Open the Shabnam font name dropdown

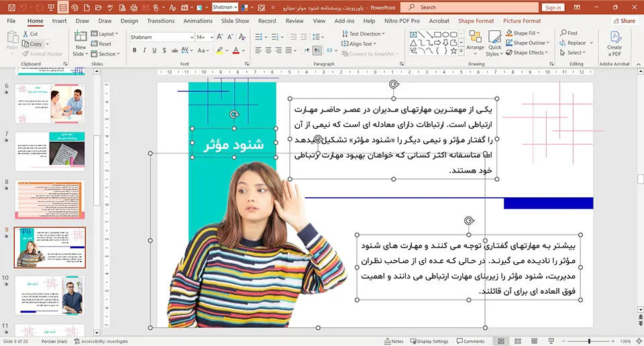coord(192,38)
